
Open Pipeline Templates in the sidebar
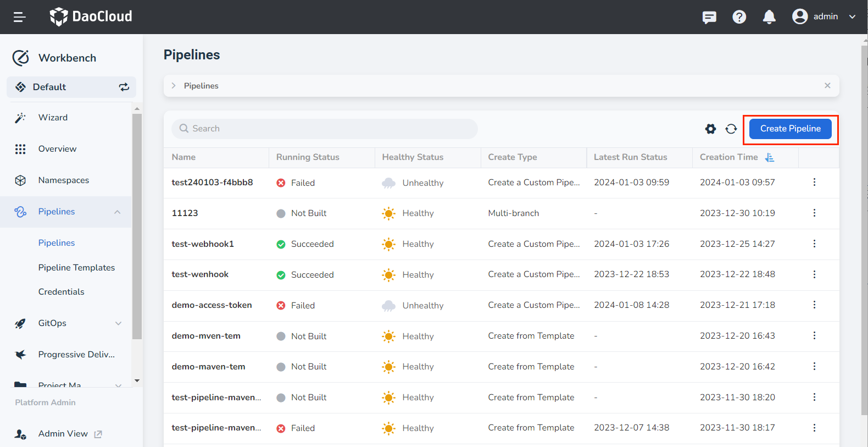pyautogui.click(x=76, y=268)
